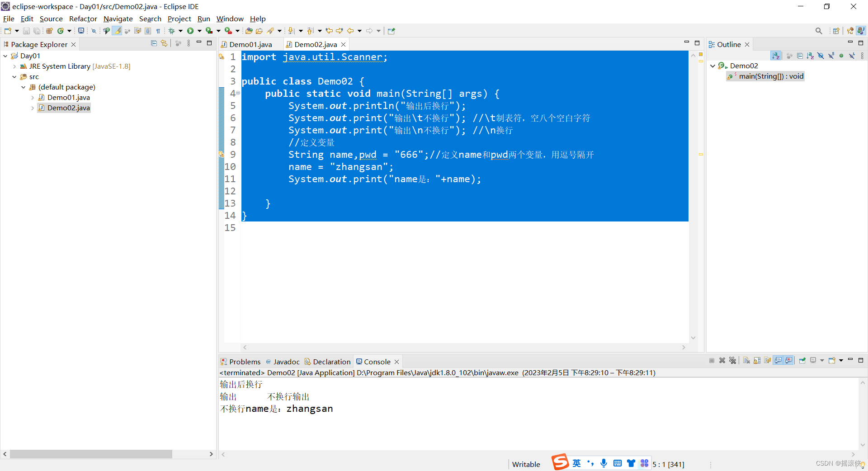
Task: Switch to the Problems tab
Action: click(241, 362)
